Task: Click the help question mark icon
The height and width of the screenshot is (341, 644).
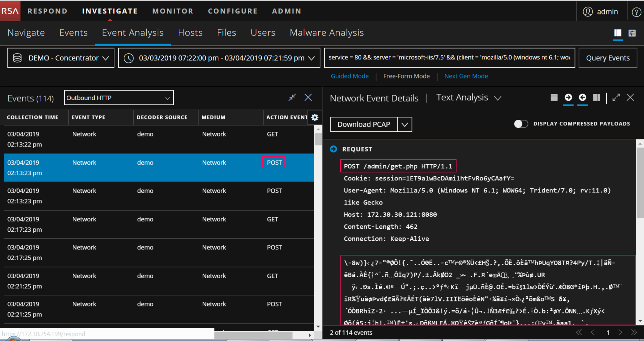Action: [x=636, y=12]
